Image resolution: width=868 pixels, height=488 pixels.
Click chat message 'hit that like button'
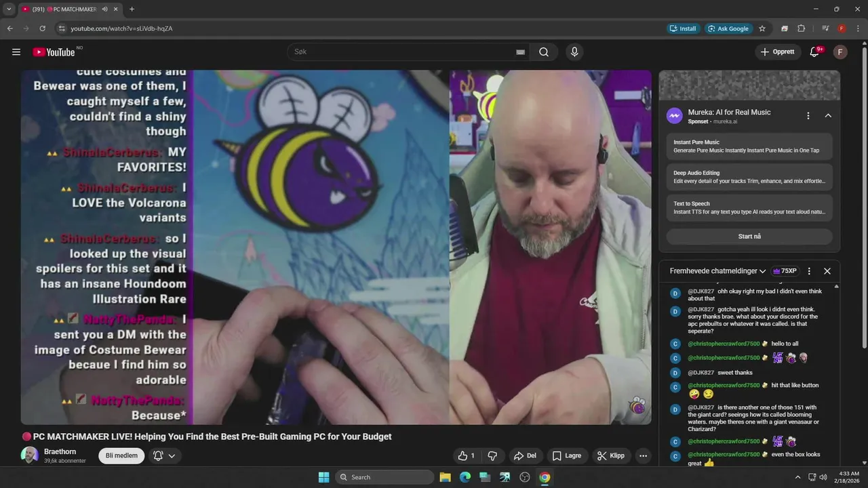click(795, 385)
